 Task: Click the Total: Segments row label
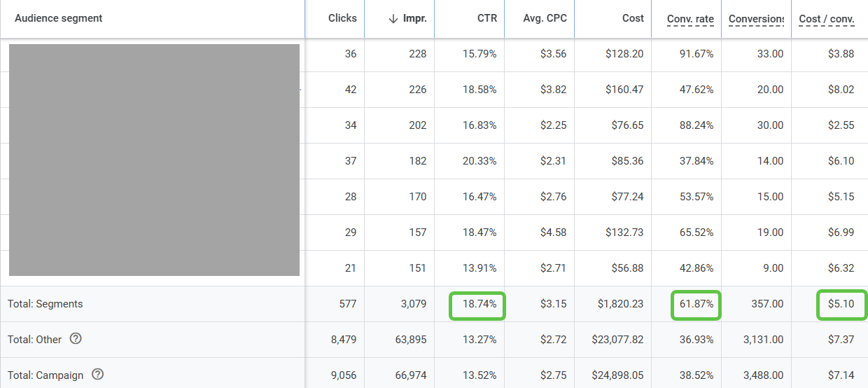[45, 305]
